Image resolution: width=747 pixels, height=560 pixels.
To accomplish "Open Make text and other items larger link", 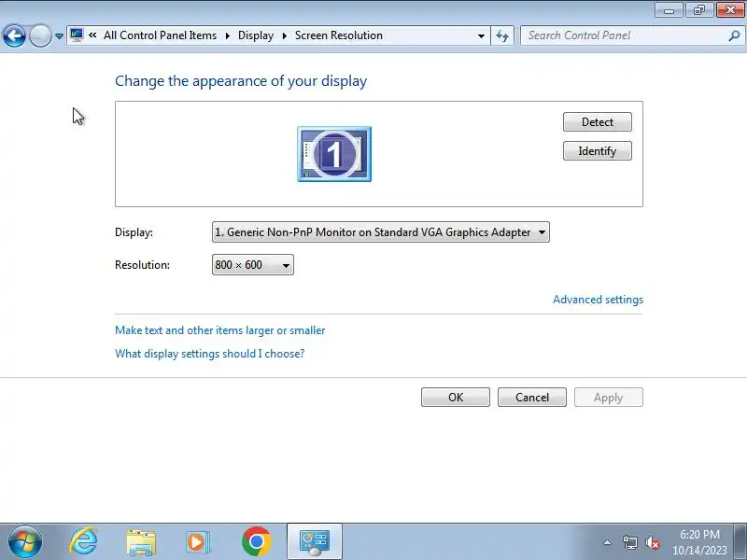I will click(220, 330).
